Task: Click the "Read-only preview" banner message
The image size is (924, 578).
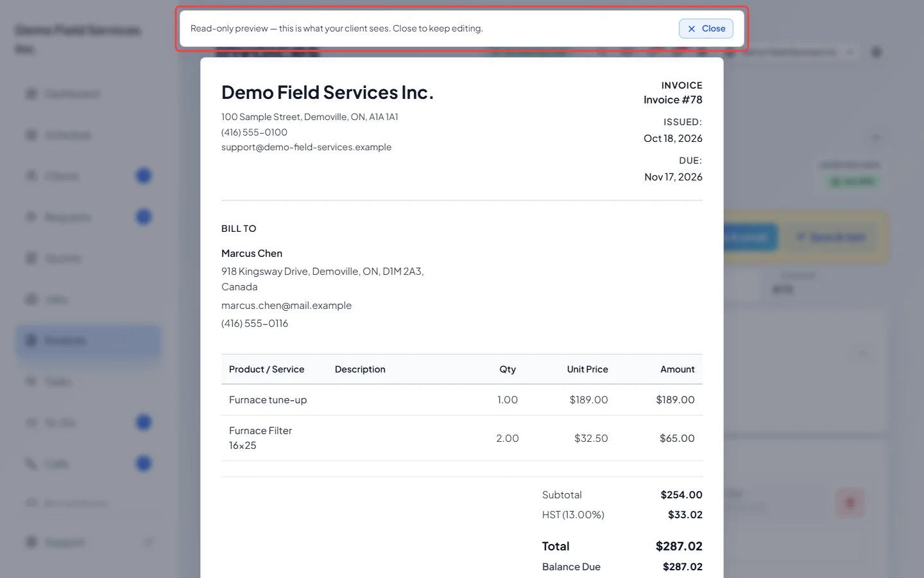Action: 337,28
